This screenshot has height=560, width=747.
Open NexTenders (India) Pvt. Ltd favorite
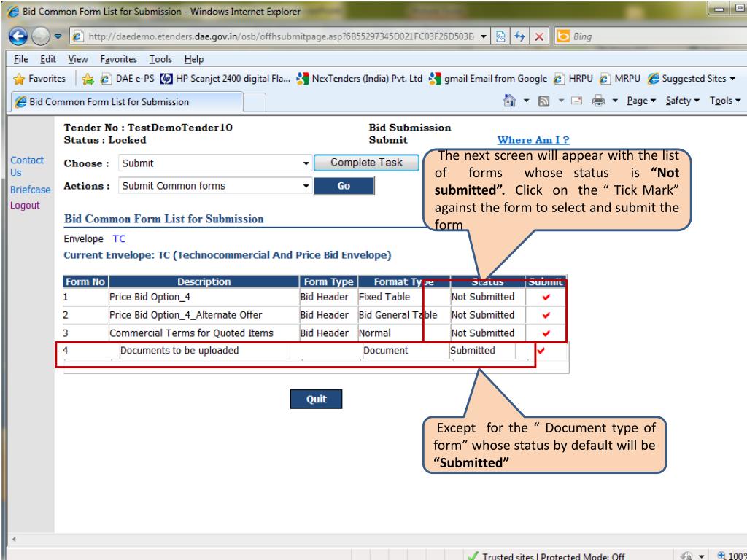click(x=359, y=79)
